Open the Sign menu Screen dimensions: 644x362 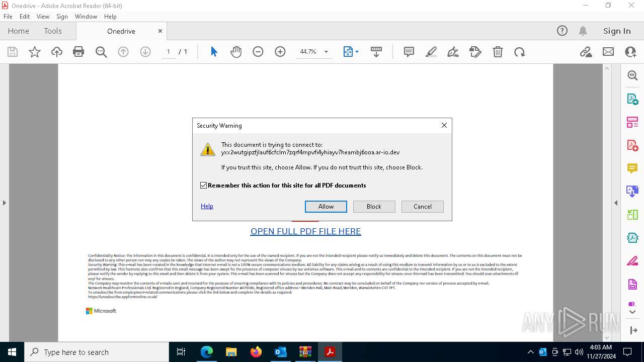62,16
